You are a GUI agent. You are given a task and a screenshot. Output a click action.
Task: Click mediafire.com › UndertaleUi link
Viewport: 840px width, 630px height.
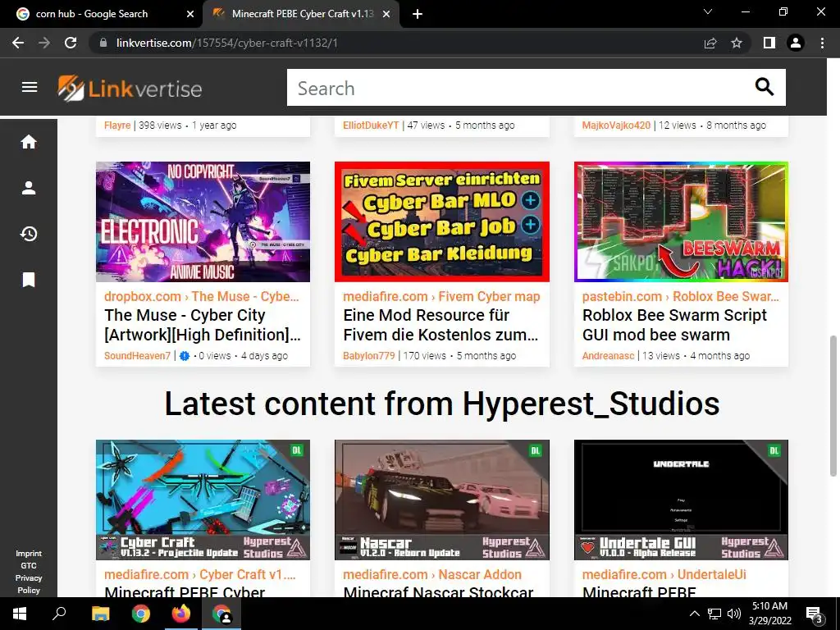click(664, 574)
